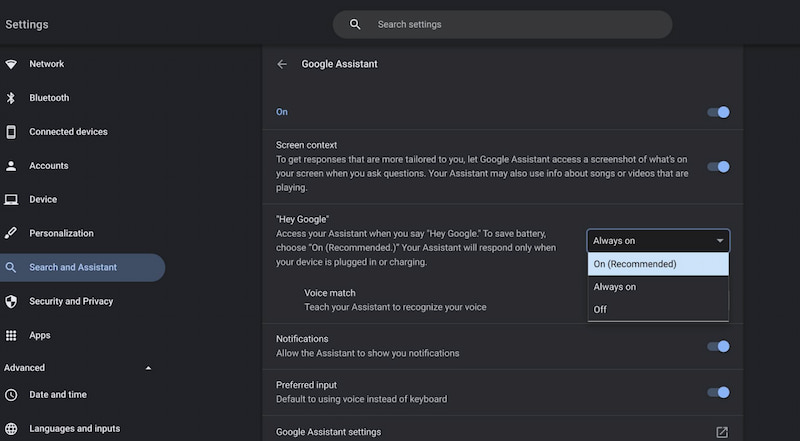Click the Search and Assistant magnifier icon

point(11,267)
